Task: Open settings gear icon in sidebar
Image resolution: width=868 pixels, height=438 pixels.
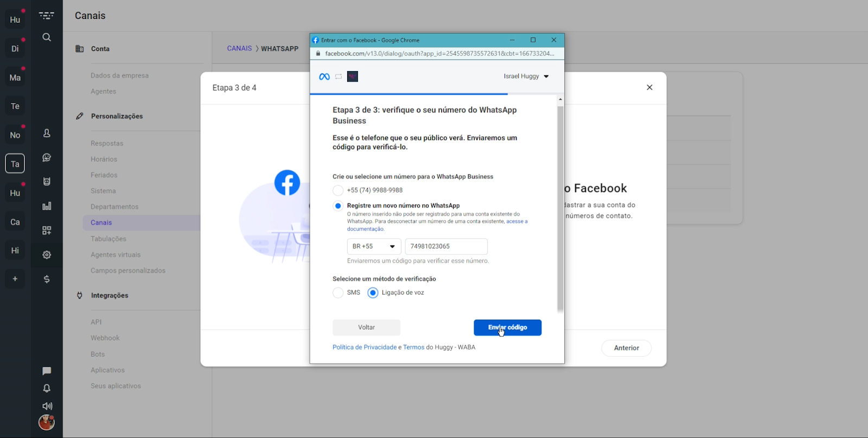Action: [47, 255]
